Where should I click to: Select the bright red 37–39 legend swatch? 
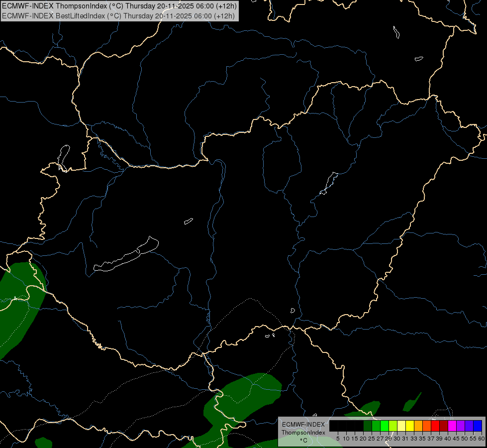pos(435,426)
